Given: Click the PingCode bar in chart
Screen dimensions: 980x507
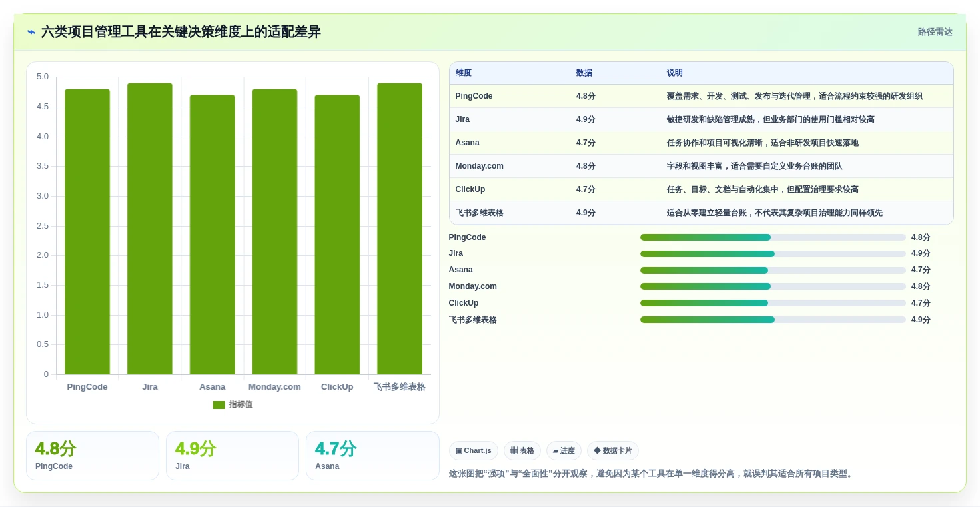Looking at the screenshot, I should (x=87, y=232).
